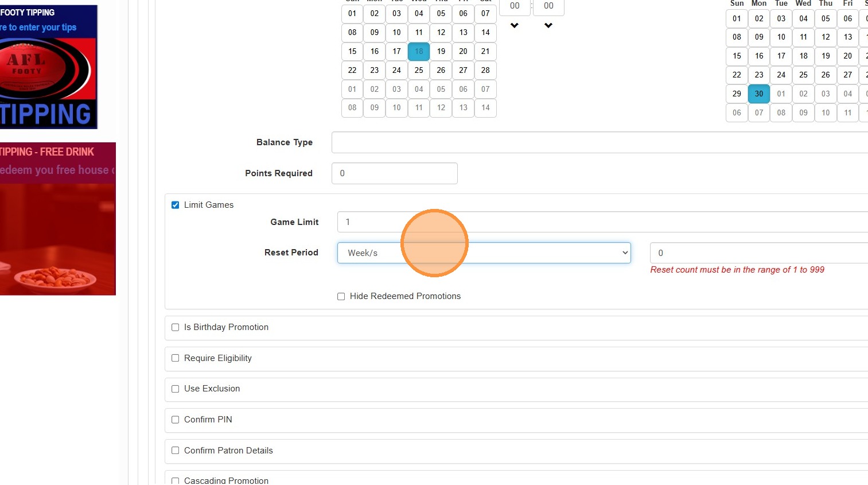Turn on the Confirm PIN checkbox
The image size is (868, 485).
[176, 420]
